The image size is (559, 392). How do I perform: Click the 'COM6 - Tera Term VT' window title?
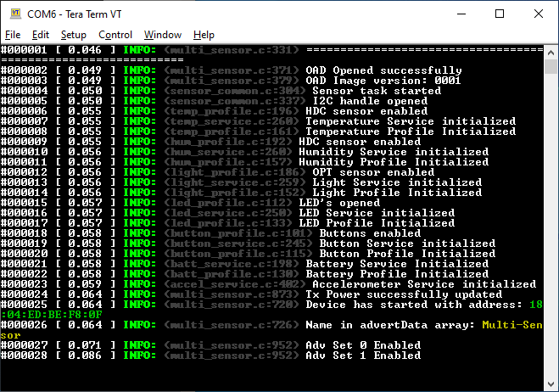click(x=74, y=14)
